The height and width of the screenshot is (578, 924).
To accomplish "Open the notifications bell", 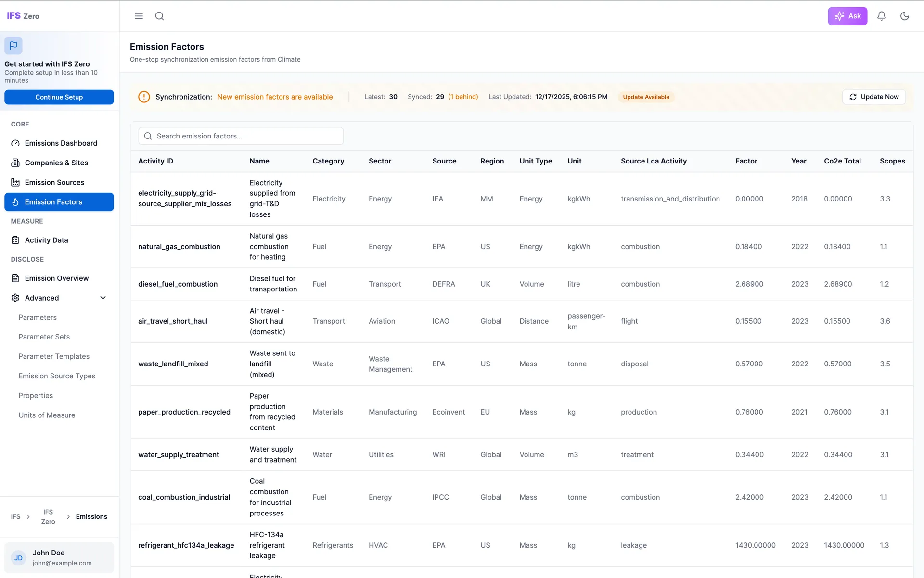I will tap(881, 16).
